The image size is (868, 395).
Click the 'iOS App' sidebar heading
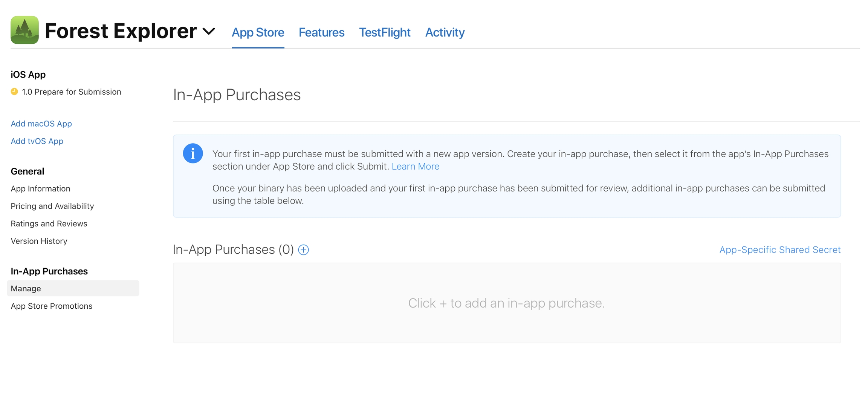click(x=28, y=74)
